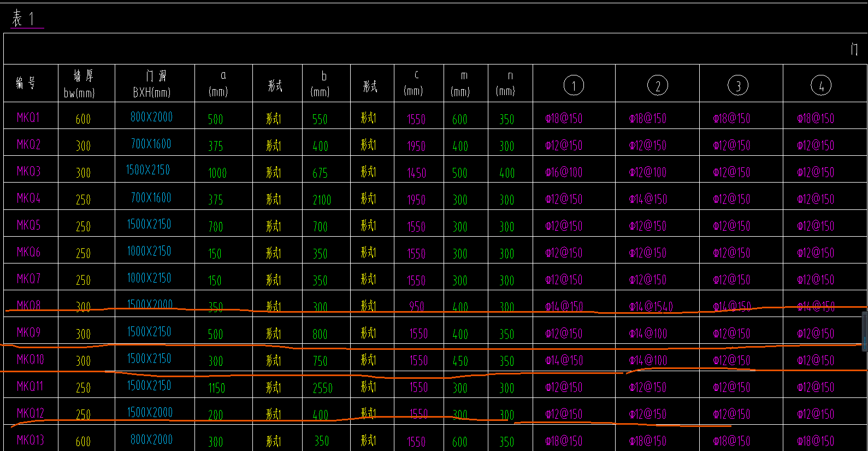Click the value 750 in MKQ10 row
The width and height of the screenshot is (868, 451).
click(x=320, y=361)
